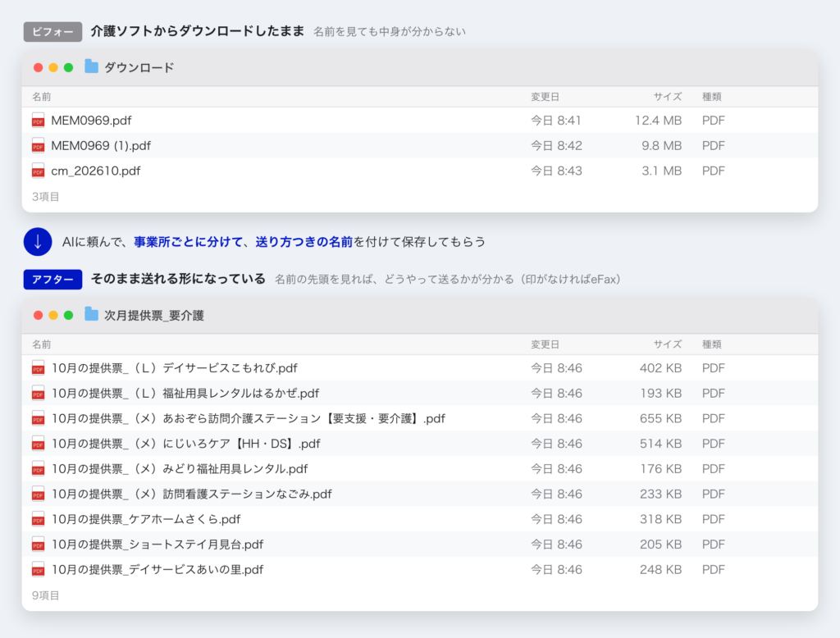Select 10月の提供票_デイサービスあいの里.pdf
The height and width of the screenshot is (638, 840).
coord(157,569)
